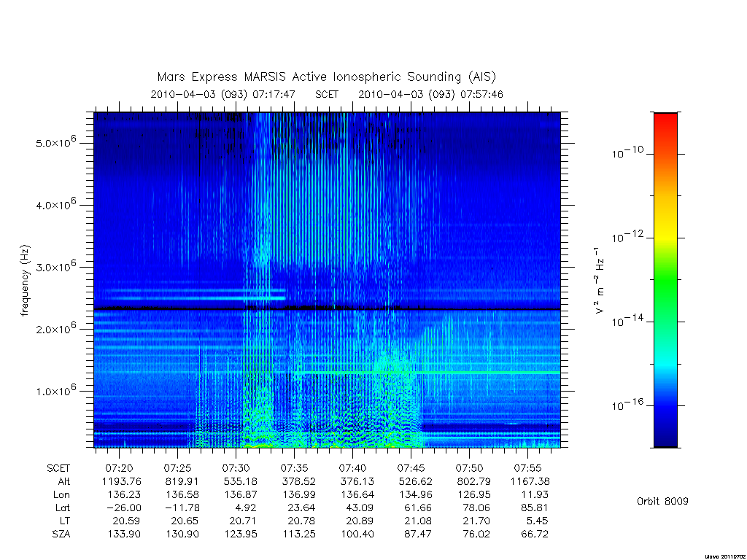Viewport: 747px width, 560px height.
Task: Click the altitude value '802.79'
Action: tap(473, 481)
